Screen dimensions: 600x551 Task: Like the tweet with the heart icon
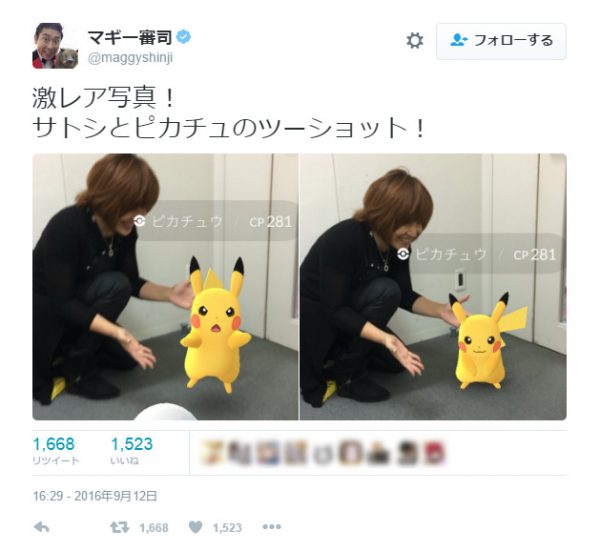[196, 527]
